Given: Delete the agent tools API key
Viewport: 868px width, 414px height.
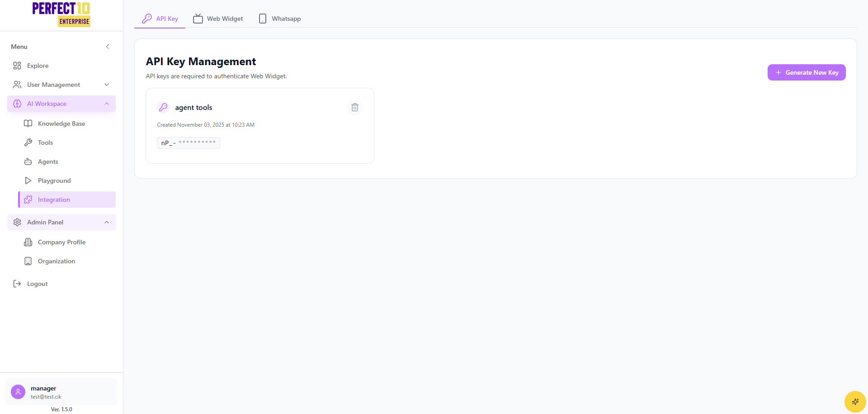Looking at the screenshot, I should (x=355, y=107).
